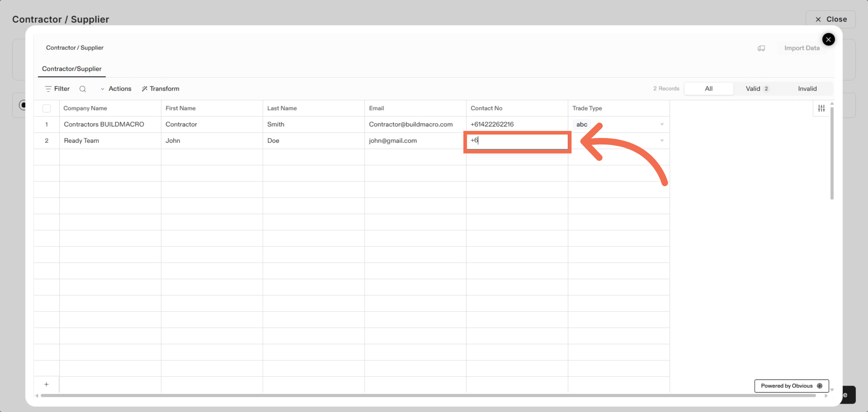Select the radio button behind modal left
This screenshot has height=412, width=868.
click(x=22, y=105)
